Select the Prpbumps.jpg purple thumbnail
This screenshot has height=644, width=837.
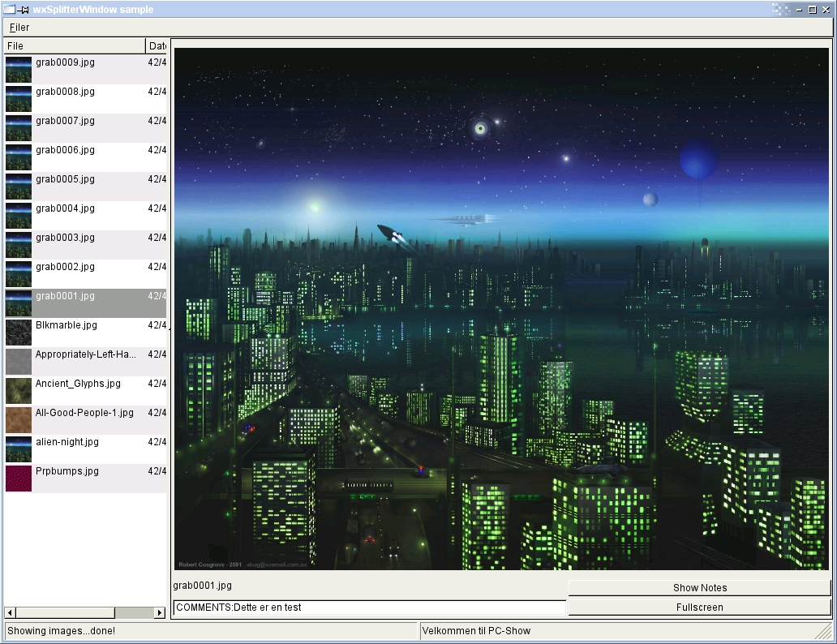(18, 478)
